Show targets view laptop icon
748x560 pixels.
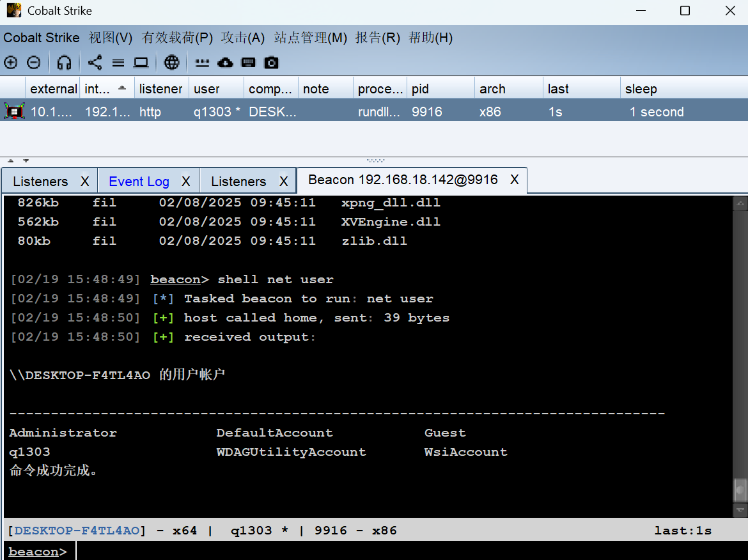point(141,63)
